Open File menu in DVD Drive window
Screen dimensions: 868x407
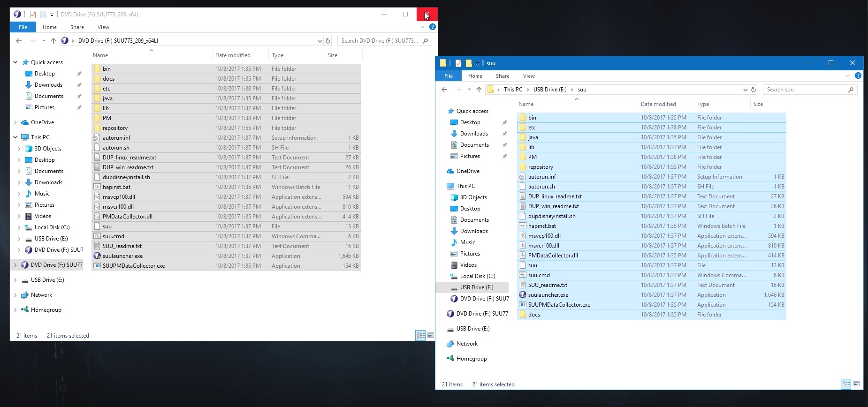(x=23, y=27)
